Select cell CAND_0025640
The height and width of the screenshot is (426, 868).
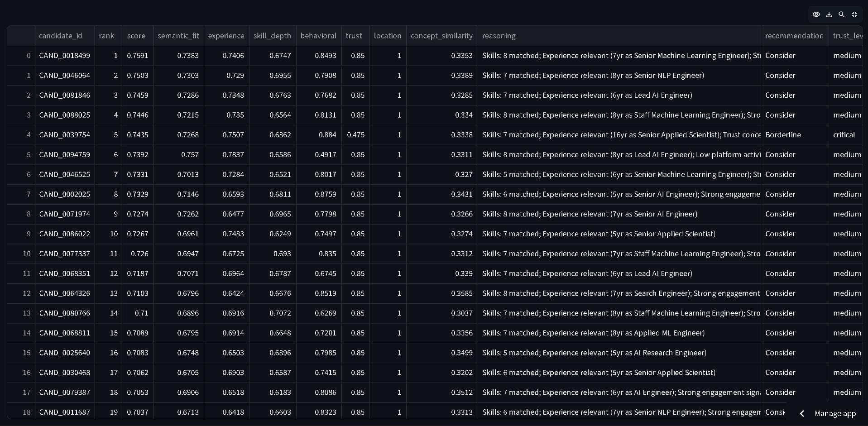click(65, 353)
